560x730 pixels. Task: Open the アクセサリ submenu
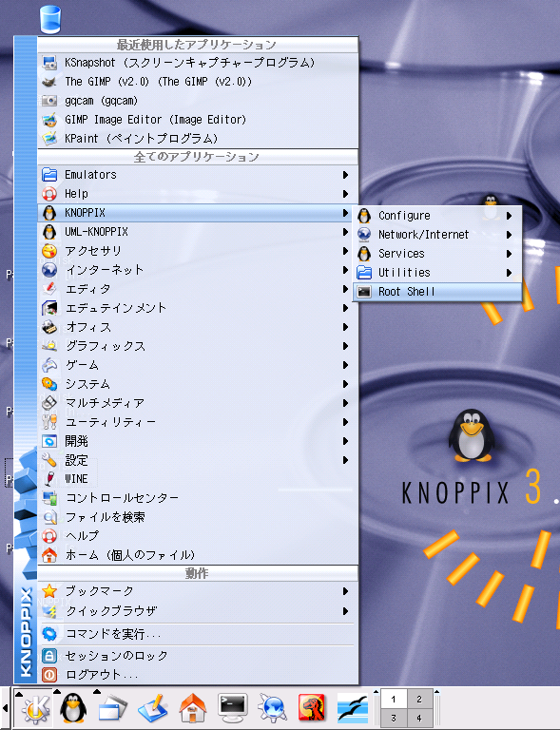pos(198,251)
